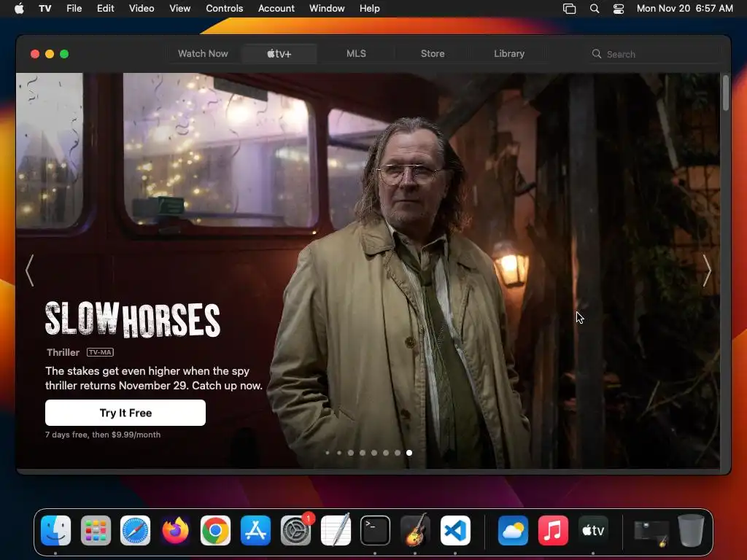Launch Firefox from the Dock
This screenshot has width=747, height=560.
(175, 530)
